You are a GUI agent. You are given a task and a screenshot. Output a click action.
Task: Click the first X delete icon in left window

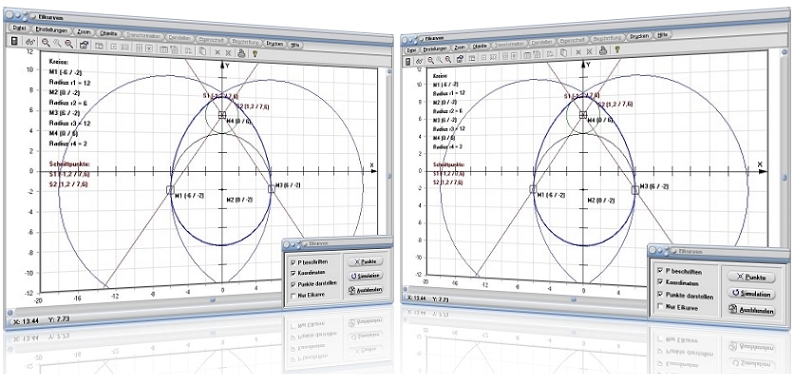coord(217,52)
